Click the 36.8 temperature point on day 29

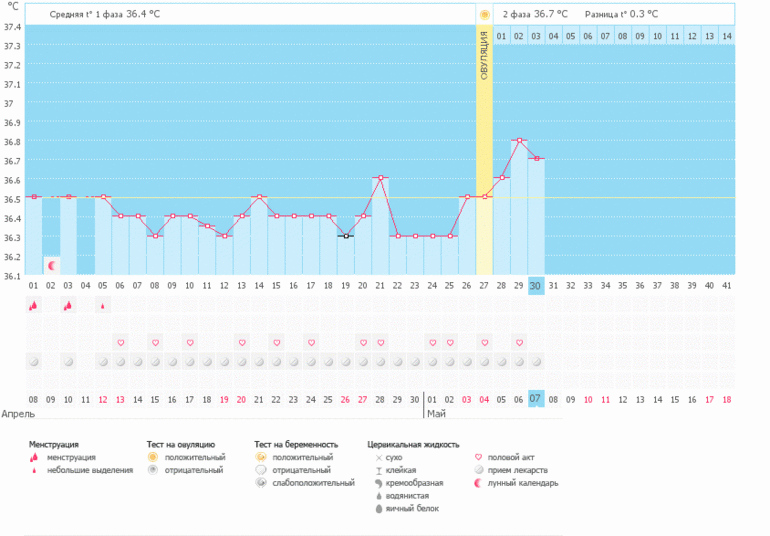519,141
